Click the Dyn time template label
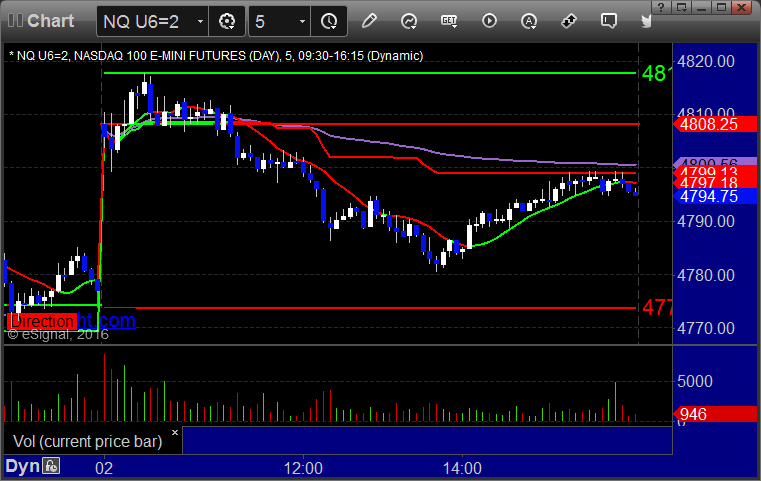Screen dimensions: 761x481 tap(23, 466)
